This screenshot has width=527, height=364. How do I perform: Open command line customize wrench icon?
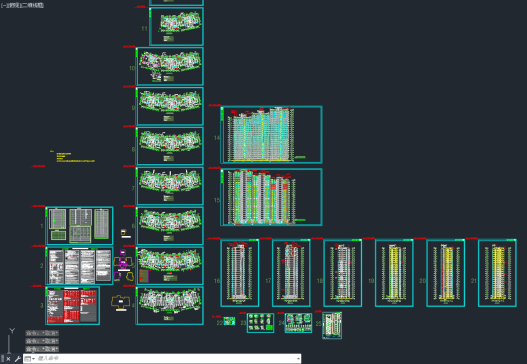click(x=17, y=359)
